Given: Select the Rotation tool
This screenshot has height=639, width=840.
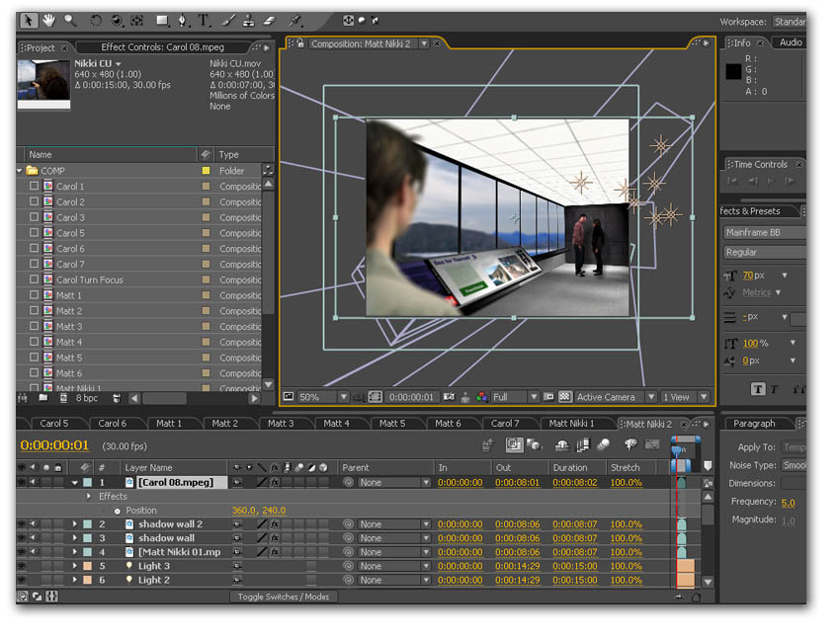Looking at the screenshot, I should click(96, 20).
